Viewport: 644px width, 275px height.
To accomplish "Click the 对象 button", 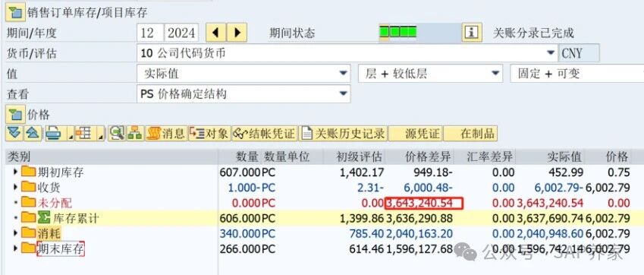I will (209, 133).
